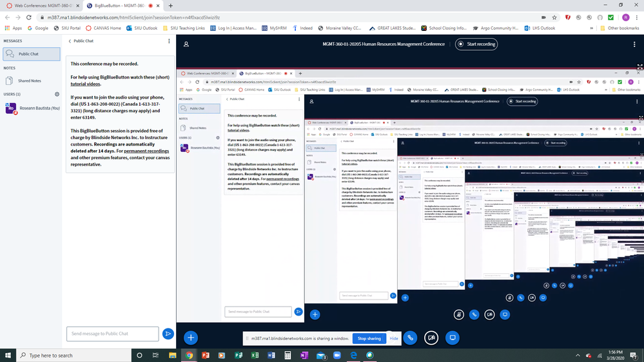Open the tutorial videos link
Screen dimensions: 644x362
(x=86, y=84)
